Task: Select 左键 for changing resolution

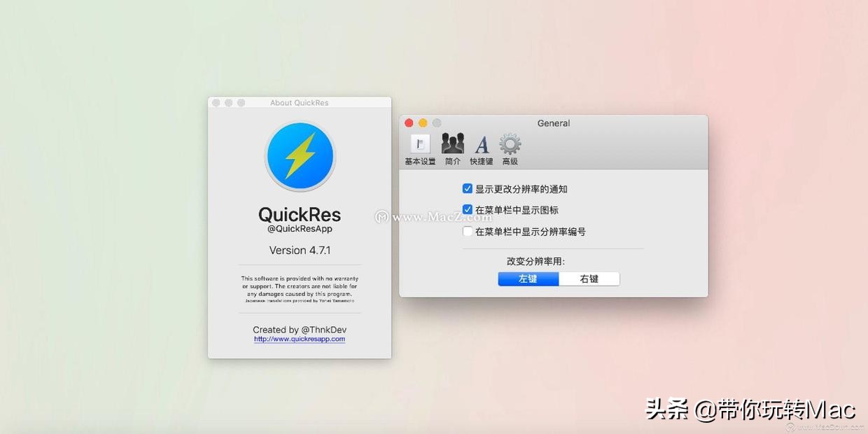Action: coord(528,279)
